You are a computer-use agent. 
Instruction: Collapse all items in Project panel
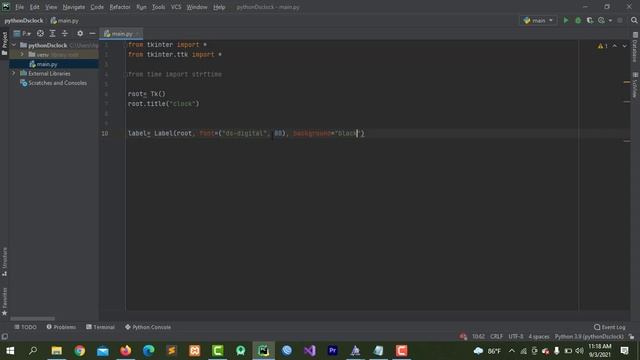[x=64, y=33]
